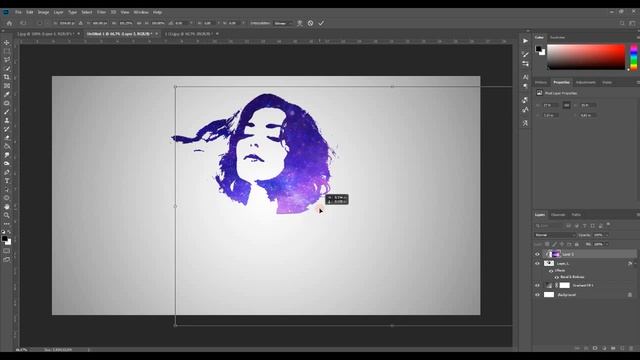The image size is (640, 360).
Task: Open the layer filter kind dropdown
Action: [549, 226]
